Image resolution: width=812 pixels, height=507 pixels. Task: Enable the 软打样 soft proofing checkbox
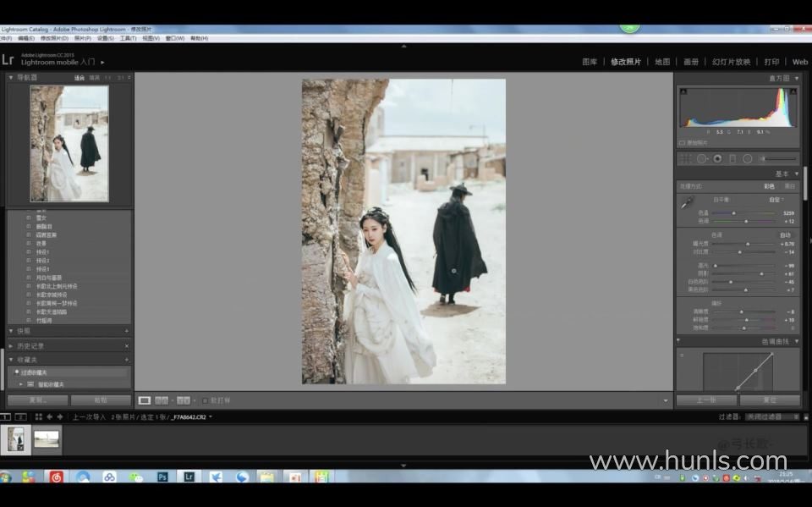[205, 400]
